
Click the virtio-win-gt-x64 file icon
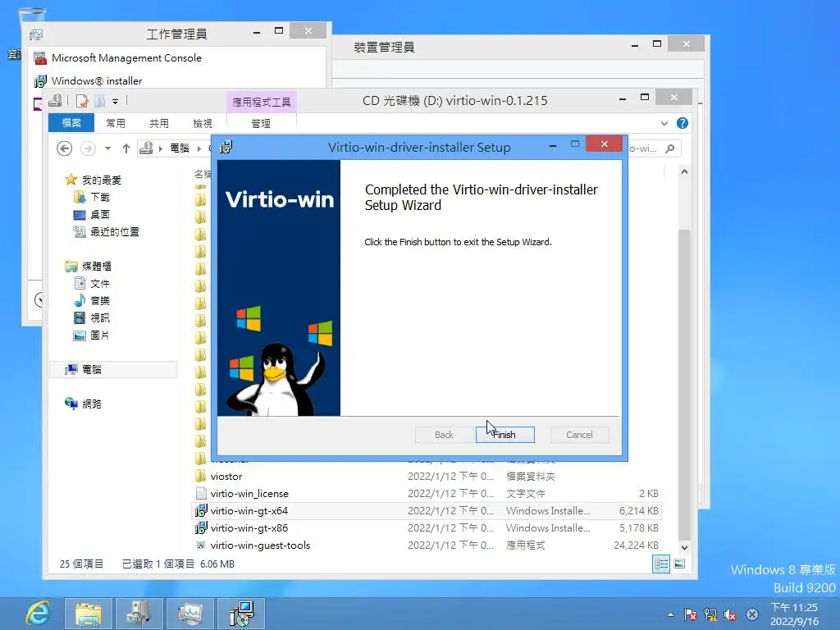(x=200, y=510)
